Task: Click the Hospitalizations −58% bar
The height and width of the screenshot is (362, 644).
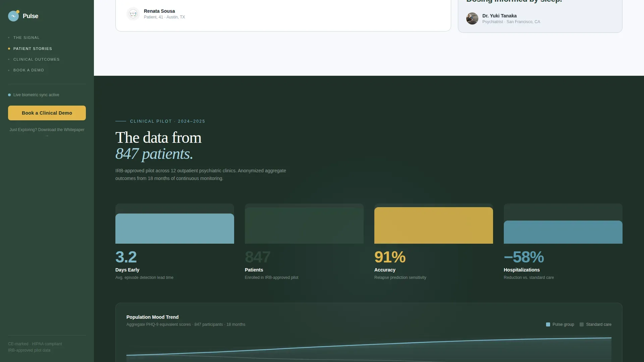Action: [563, 232]
